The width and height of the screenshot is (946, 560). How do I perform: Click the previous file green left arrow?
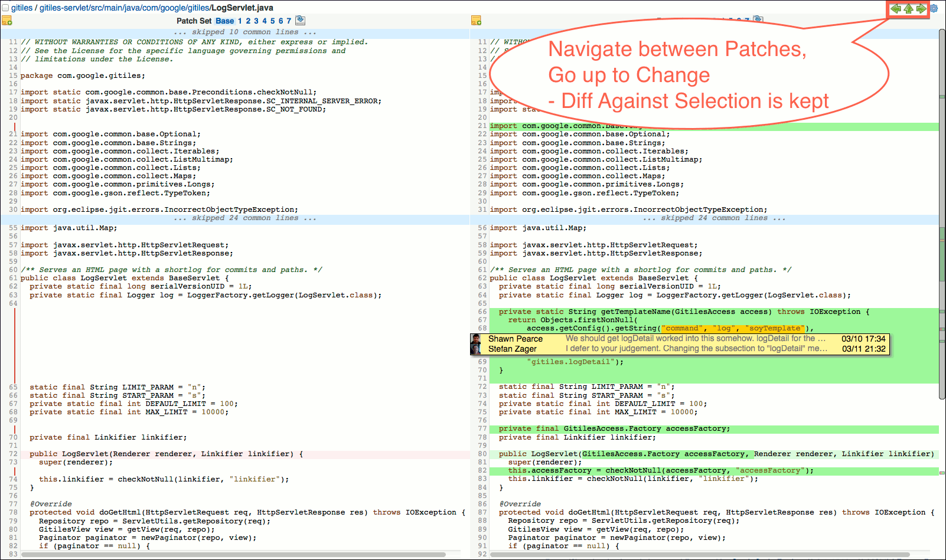tap(895, 8)
